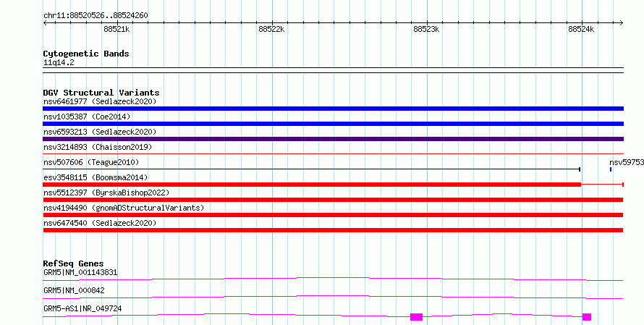Image resolution: width=644 pixels, height=325 pixels.
Task: Click the GRM5 NM_001143831 intron line
Action: click(333, 279)
